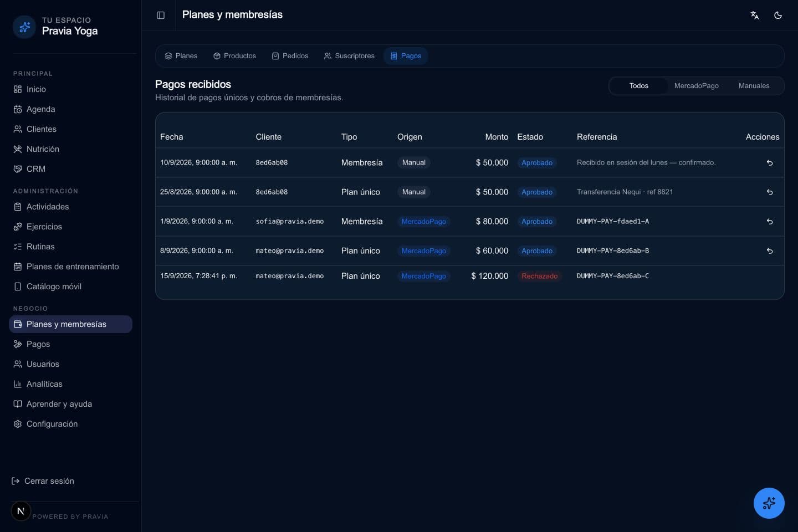Open Agenda from the sidebar

(70, 109)
